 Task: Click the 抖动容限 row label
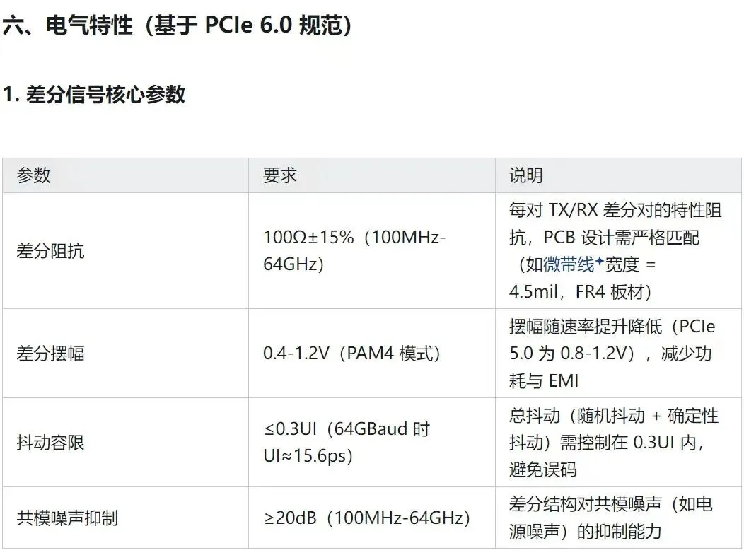point(50,443)
